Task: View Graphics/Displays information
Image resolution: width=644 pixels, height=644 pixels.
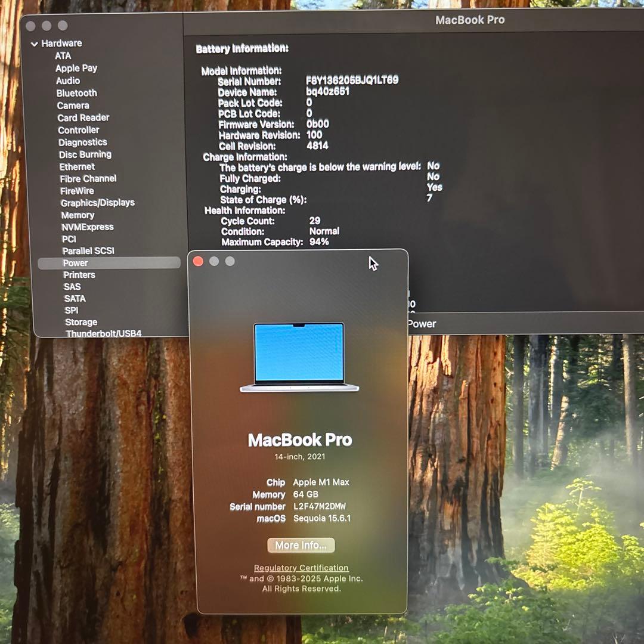Action: (97, 202)
